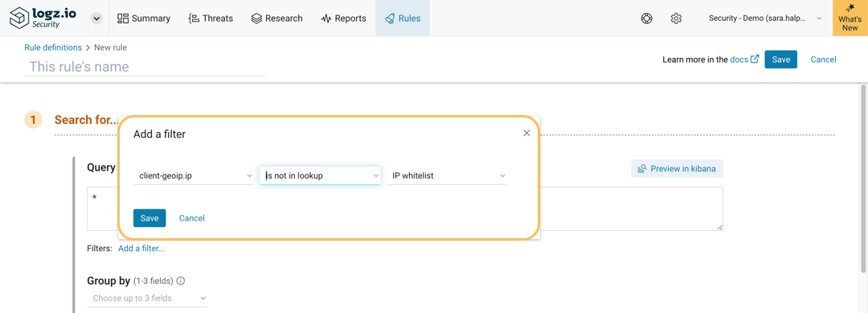
Task: Open the Summary tab
Action: pos(144,19)
